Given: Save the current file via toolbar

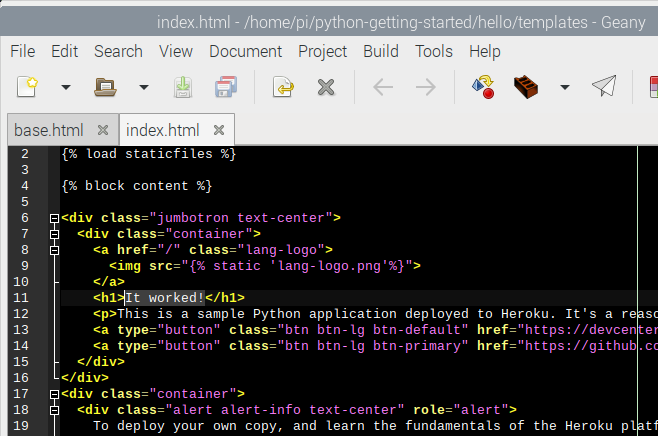Looking at the screenshot, I should tap(183, 88).
